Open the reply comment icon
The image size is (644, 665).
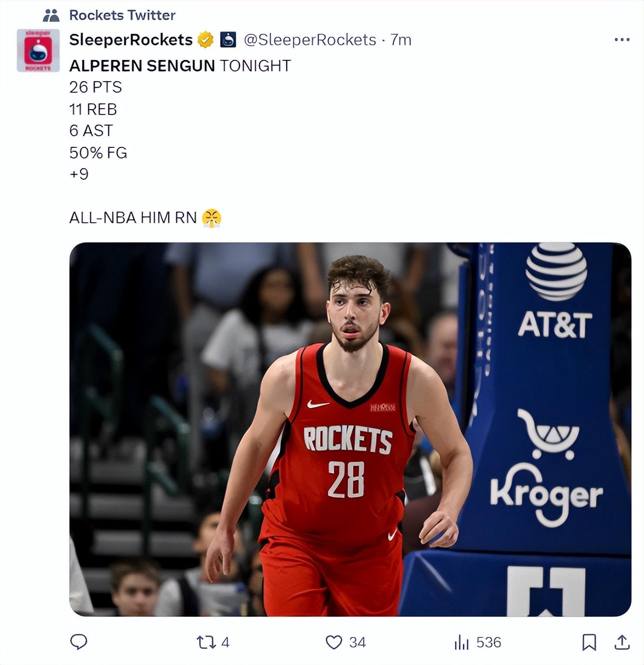pyautogui.click(x=79, y=642)
